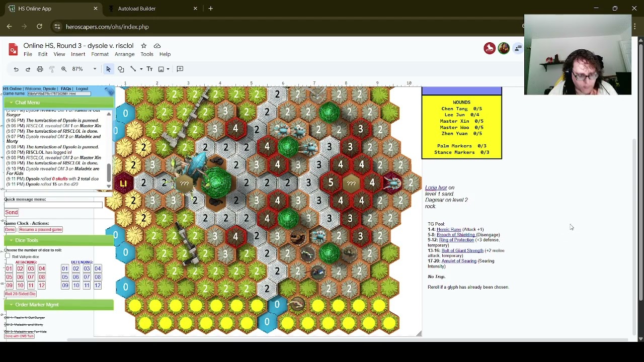Open the Heroic Rune glyph link
Screen dimensions: 644x362
[449, 229]
